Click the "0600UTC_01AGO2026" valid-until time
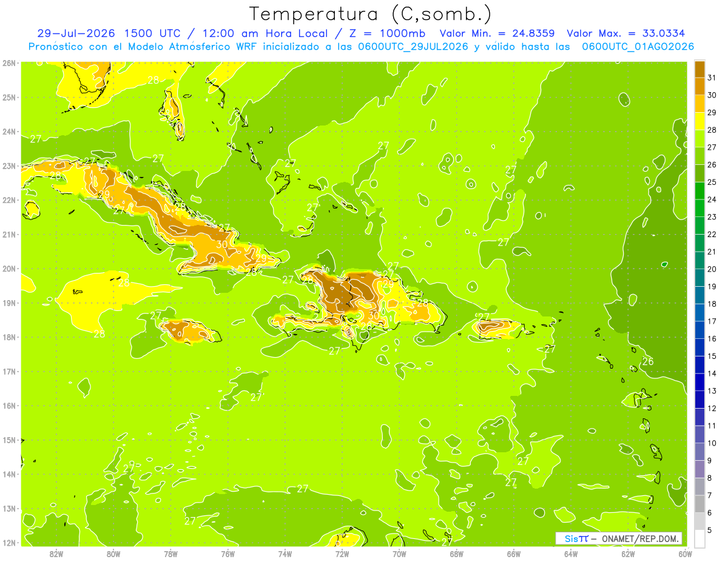The image size is (728, 562). [x=638, y=47]
